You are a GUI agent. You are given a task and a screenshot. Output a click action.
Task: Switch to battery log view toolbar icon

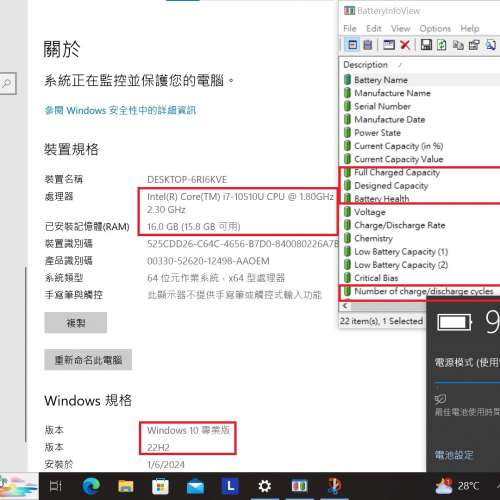coord(368,45)
